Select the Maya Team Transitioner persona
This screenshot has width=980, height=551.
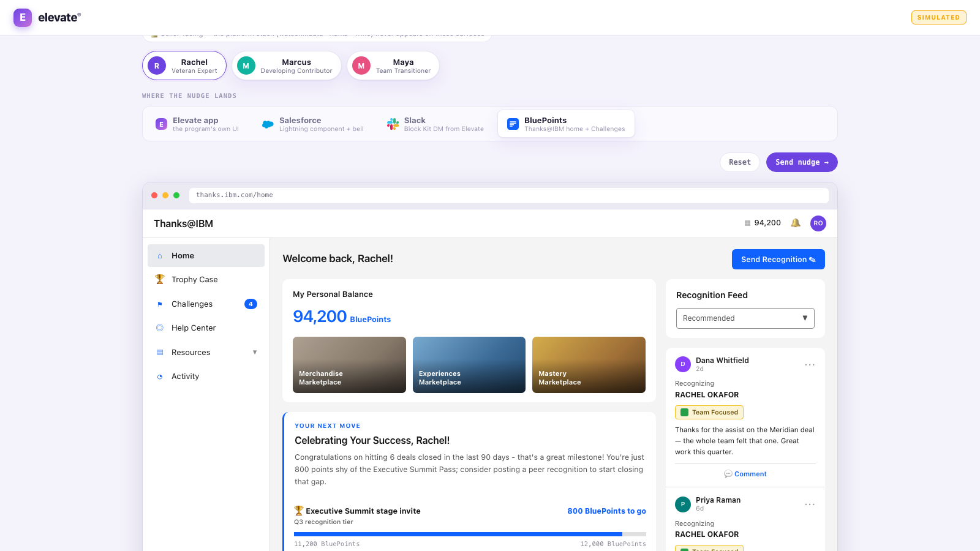(x=393, y=66)
